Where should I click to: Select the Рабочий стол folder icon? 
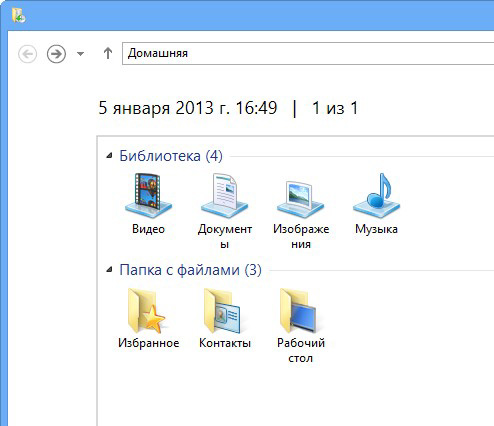(x=298, y=310)
